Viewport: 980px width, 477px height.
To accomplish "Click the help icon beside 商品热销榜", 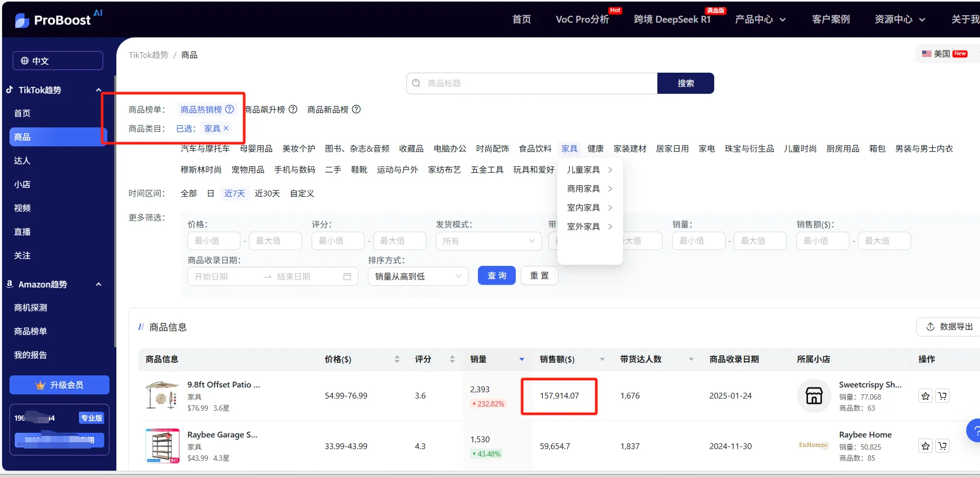I will click(x=229, y=109).
